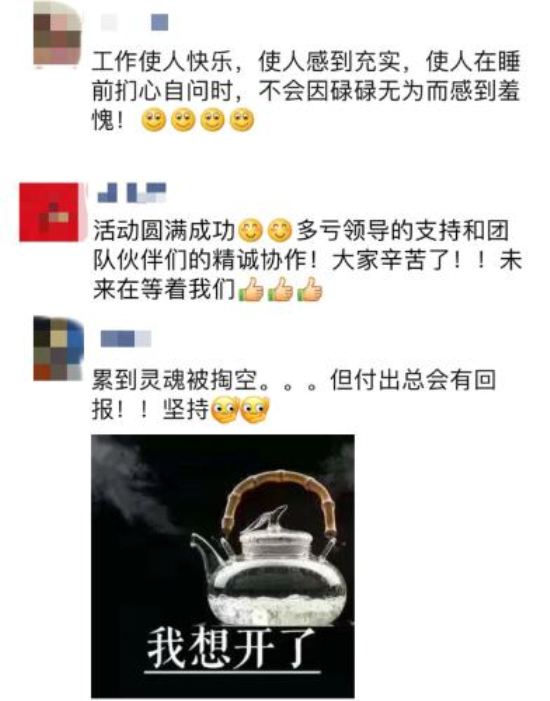Select the post text 工作使人快乐
This screenshot has width=550, height=701.
coord(162,62)
